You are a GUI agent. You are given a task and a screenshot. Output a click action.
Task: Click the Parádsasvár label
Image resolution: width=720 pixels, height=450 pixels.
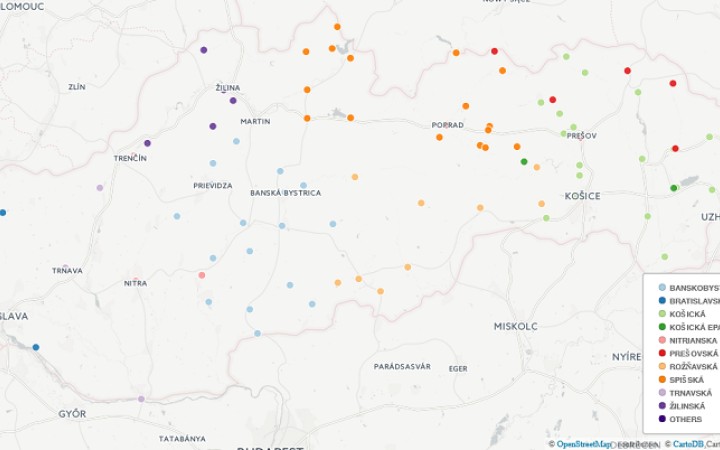[402, 366]
